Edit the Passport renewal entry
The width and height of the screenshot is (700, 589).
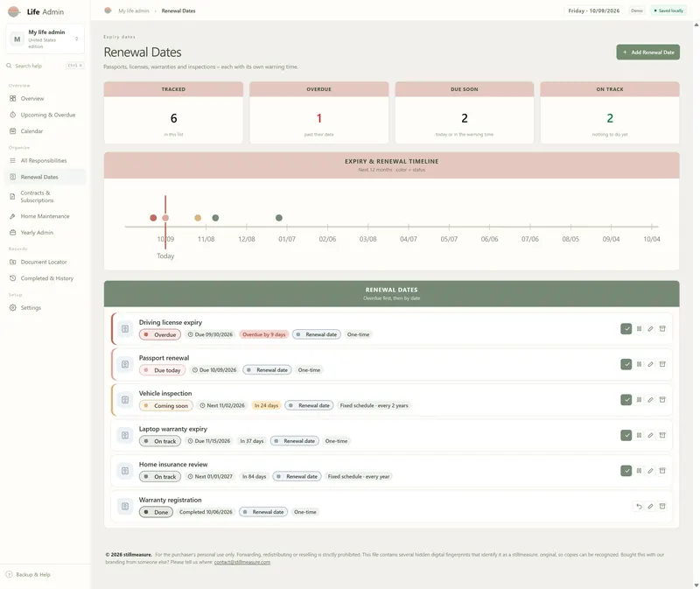point(650,364)
